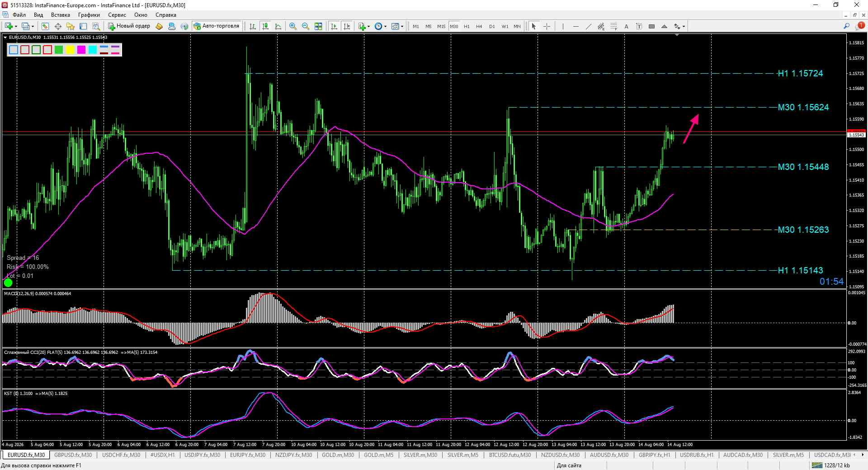Screen dimensions: 868x470
Task: Click the solid green color swatch
Action: (59, 50)
